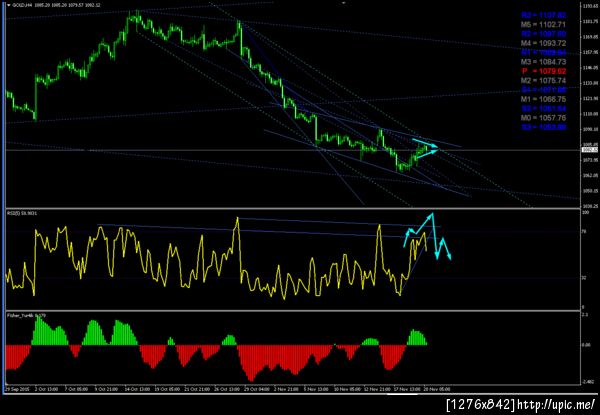Click the M5 = 1102.71 pivot label
The width and height of the screenshot is (600, 415).
[543, 24]
